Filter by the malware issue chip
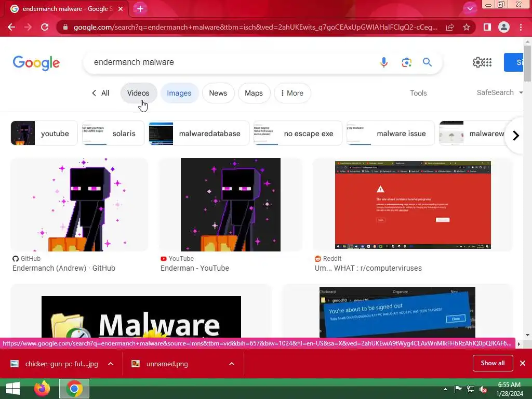This screenshot has height=399, width=532. pos(390,134)
